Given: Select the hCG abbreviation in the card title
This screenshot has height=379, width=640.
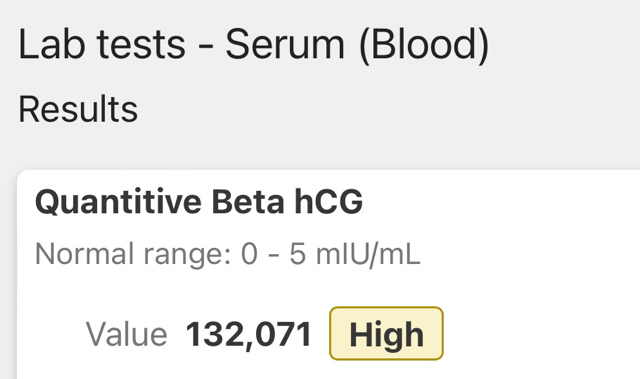Looking at the screenshot, I should coord(329,202).
